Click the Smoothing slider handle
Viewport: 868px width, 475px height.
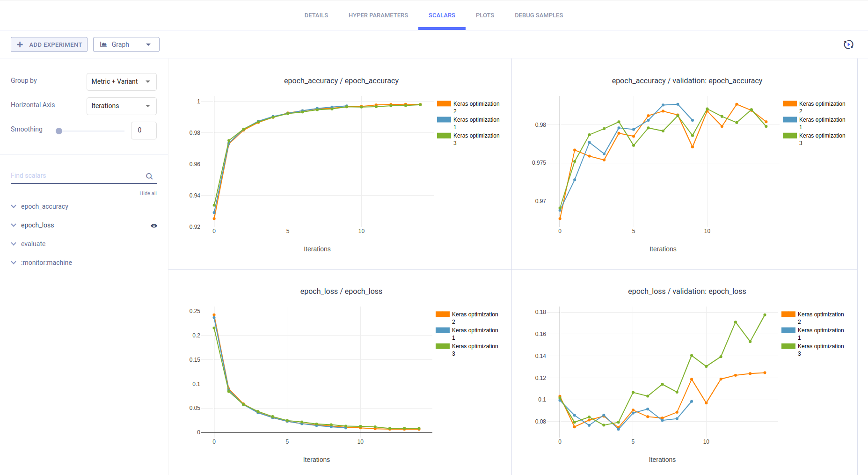click(59, 131)
